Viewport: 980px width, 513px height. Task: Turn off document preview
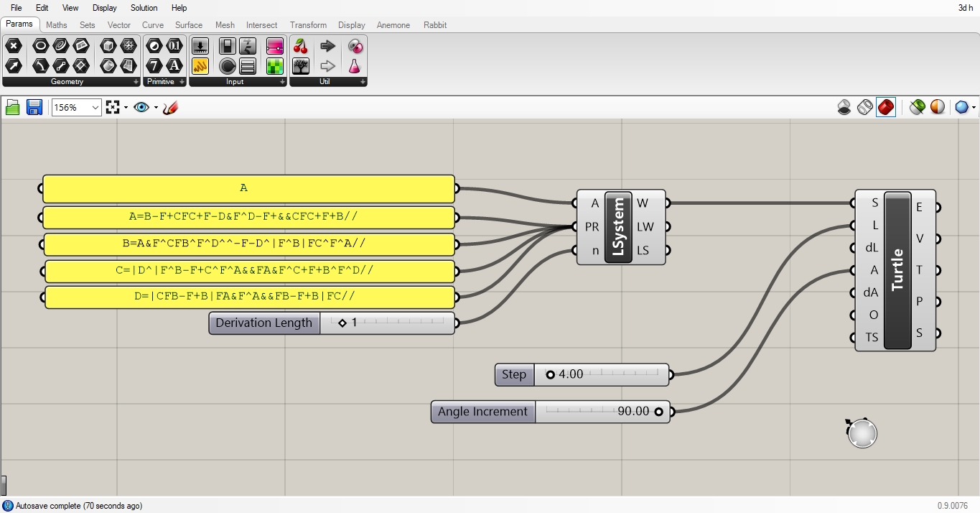844,108
